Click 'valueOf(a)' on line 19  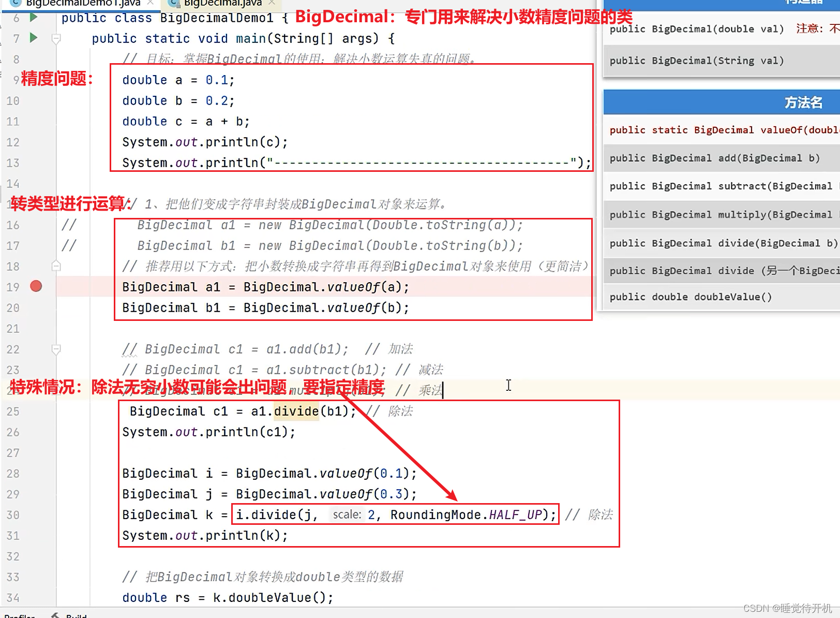pos(364,287)
